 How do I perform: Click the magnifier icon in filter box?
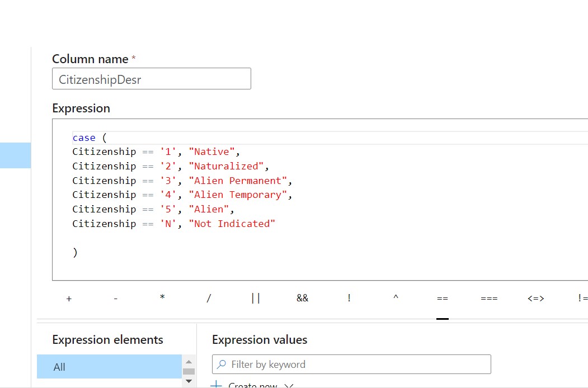pos(222,364)
